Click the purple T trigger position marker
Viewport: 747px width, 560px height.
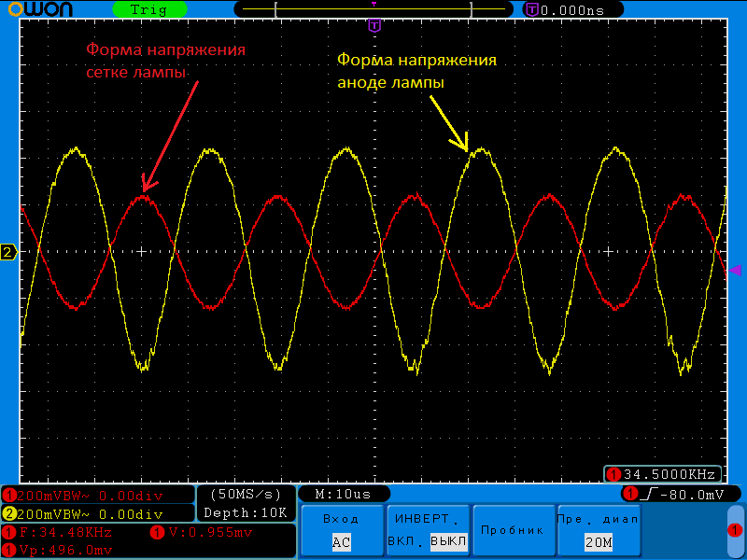pyautogui.click(x=375, y=25)
